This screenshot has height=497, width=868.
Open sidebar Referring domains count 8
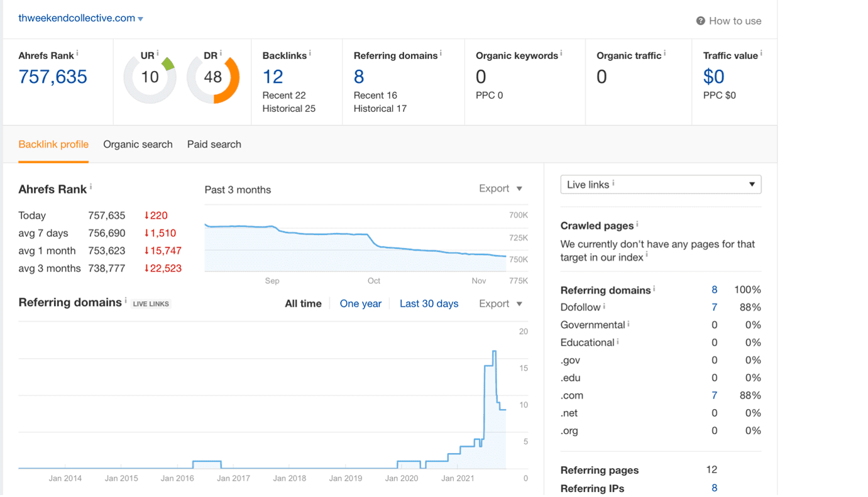[x=714, y=290]
